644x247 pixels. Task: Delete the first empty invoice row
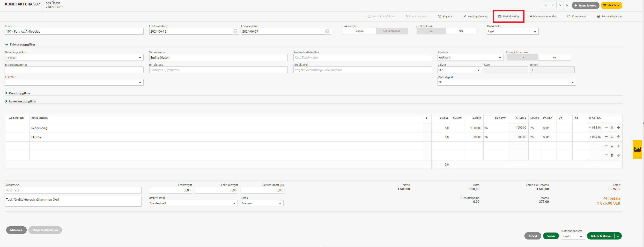612,146
